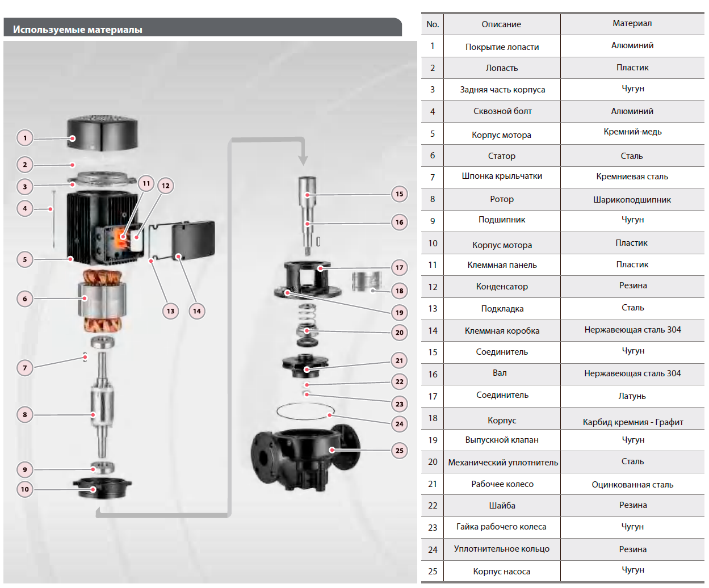
Task: Click callout circle 15 in the diagram
Action: 400,194
